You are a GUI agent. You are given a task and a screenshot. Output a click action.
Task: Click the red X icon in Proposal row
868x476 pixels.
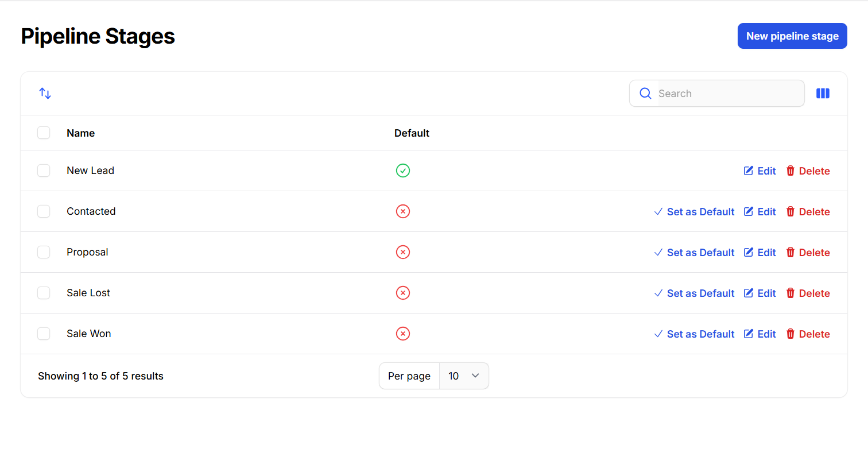pos(403,252)
